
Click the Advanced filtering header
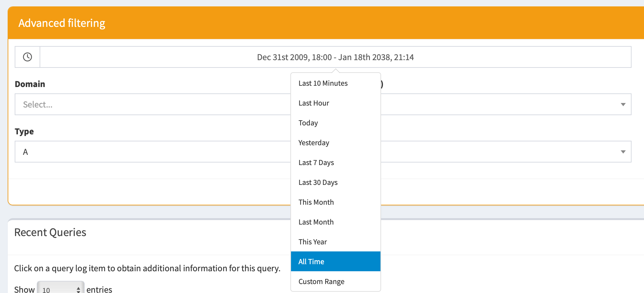click(62, 23)
